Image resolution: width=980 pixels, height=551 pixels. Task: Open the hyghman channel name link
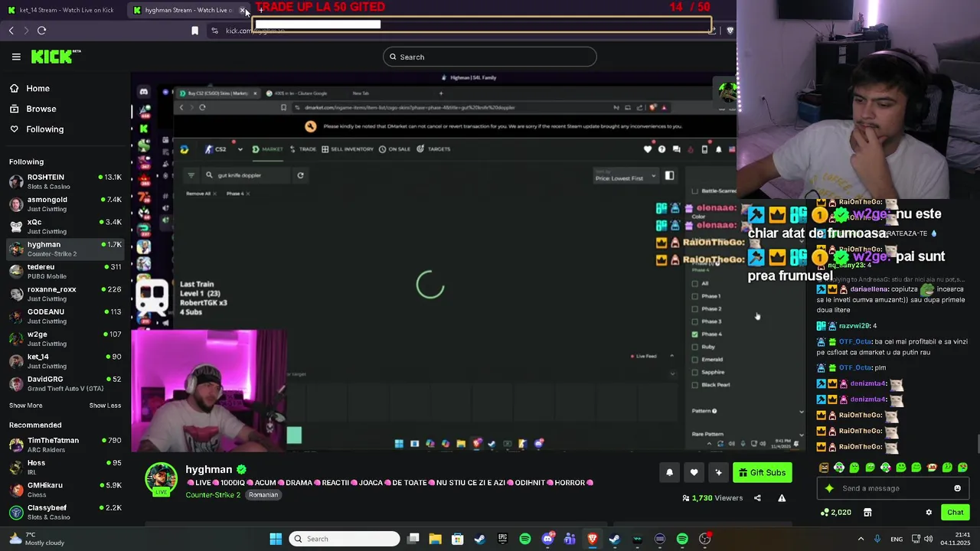208,470
